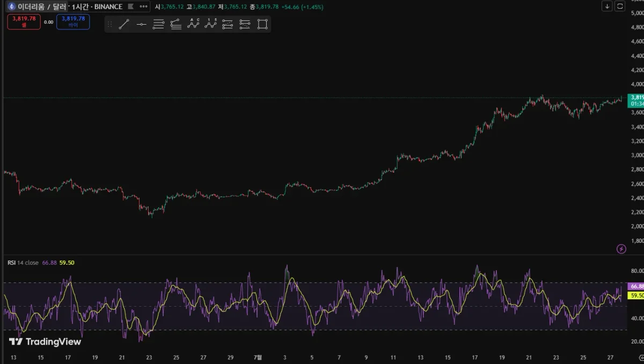Choose the dotted-box tool beside the rectangle tool
644x364 pixels.
point(245,24)
